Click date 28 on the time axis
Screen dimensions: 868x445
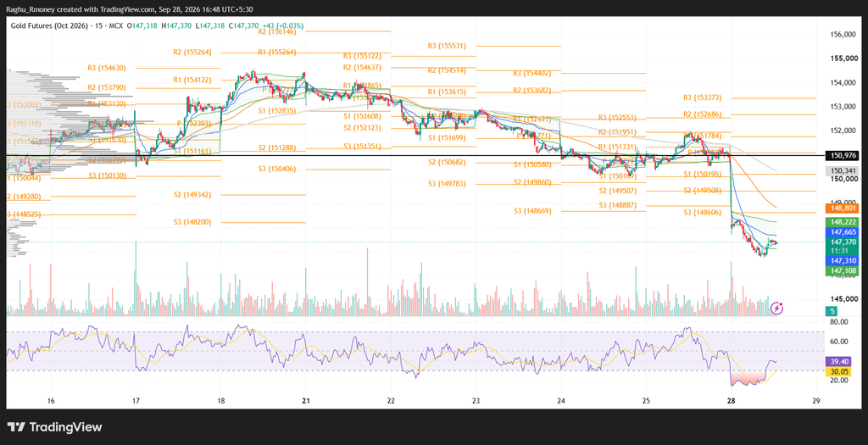pos(731,401)
